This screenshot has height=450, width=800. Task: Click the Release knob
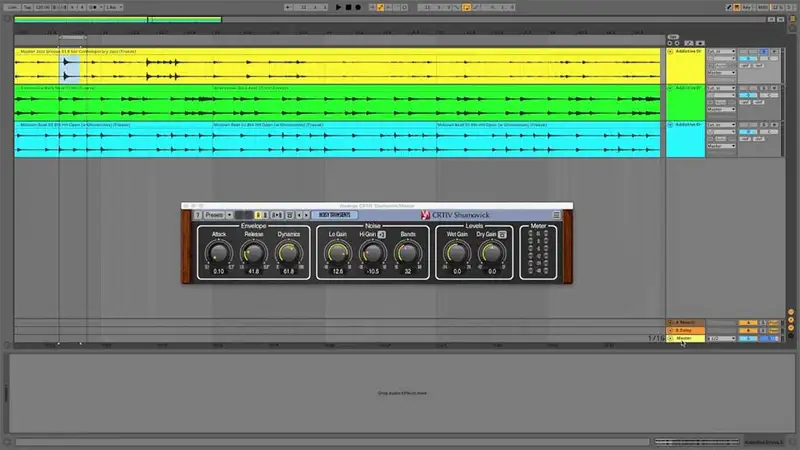point(254,253)
